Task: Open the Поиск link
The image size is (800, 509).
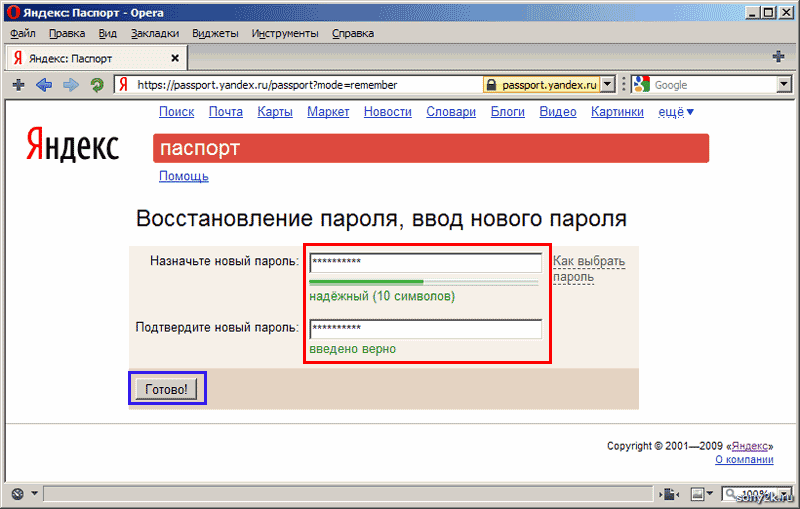Action: pyautogui.click(x=177, y=112)
